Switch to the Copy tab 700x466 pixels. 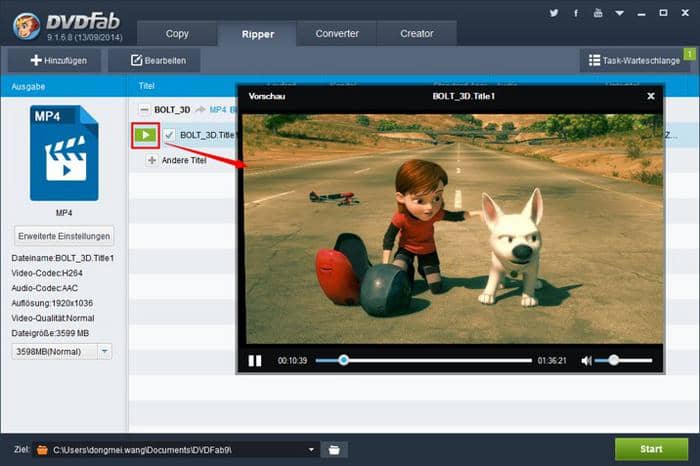pyautogui.click(x=177, y=33)
